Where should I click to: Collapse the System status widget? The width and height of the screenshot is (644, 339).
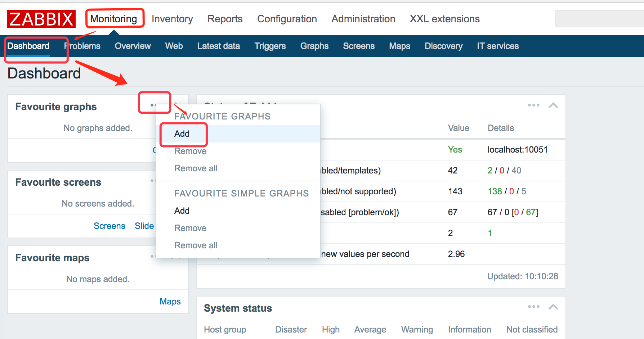(x=553, y=307)
